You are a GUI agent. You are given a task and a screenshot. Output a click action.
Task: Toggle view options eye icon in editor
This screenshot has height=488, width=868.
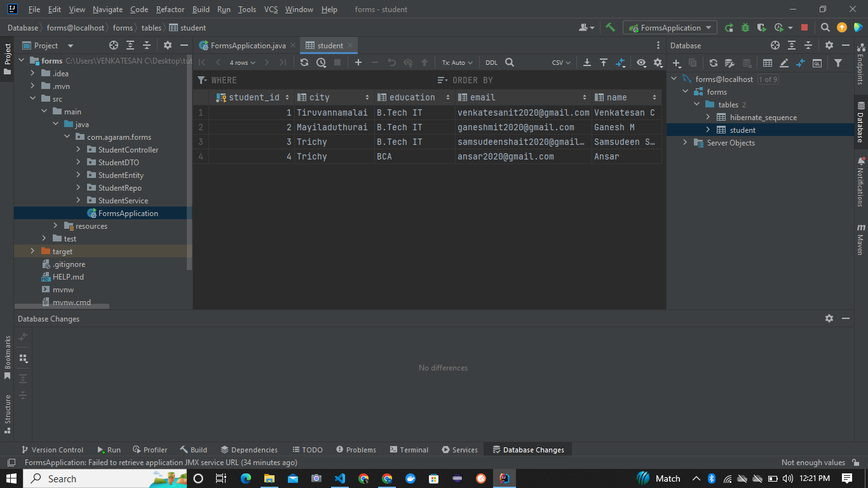pyautogui.click(x=641, y=62)
